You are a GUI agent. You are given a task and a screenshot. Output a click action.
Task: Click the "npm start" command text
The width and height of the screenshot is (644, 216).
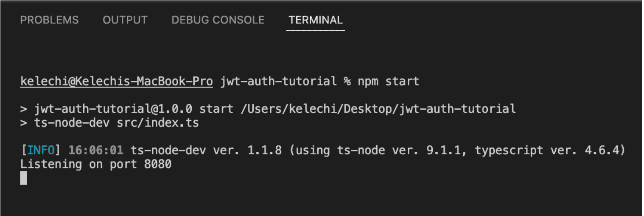(x=389, y=81)
